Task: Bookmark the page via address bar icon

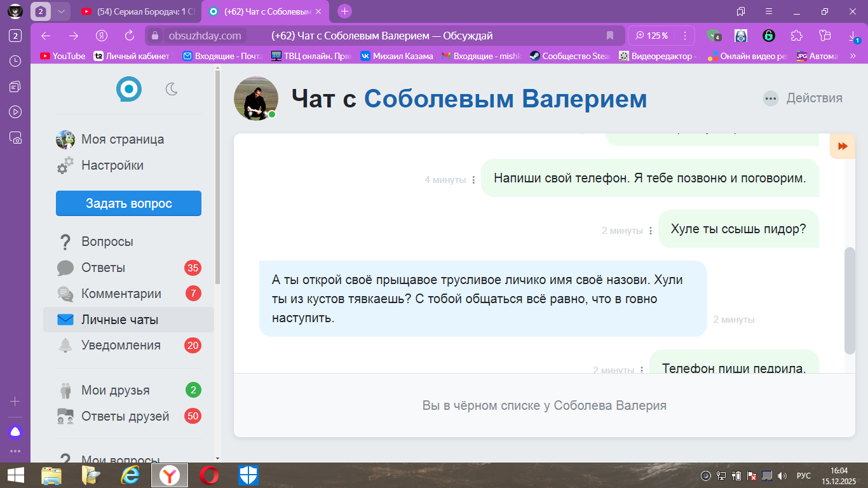Action: [610, 36]
